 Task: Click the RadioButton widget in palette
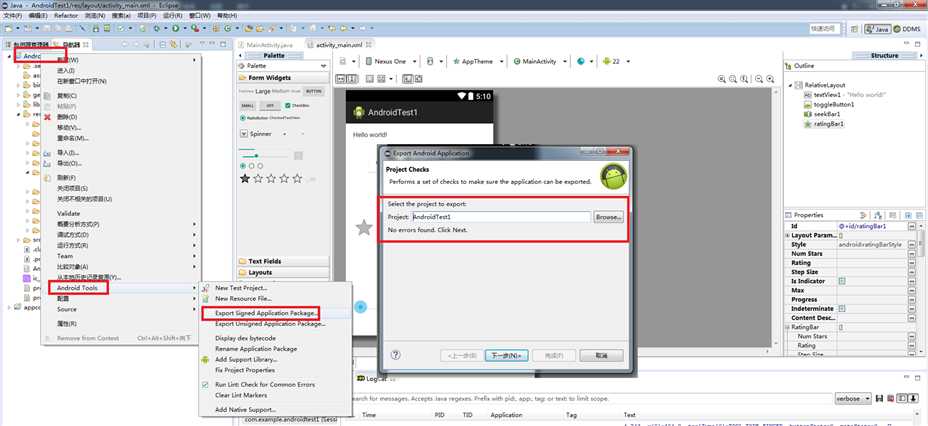[x=253, y=118]
